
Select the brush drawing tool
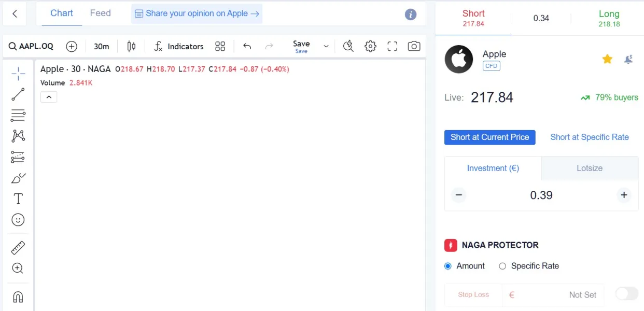(x=18, y=178)
